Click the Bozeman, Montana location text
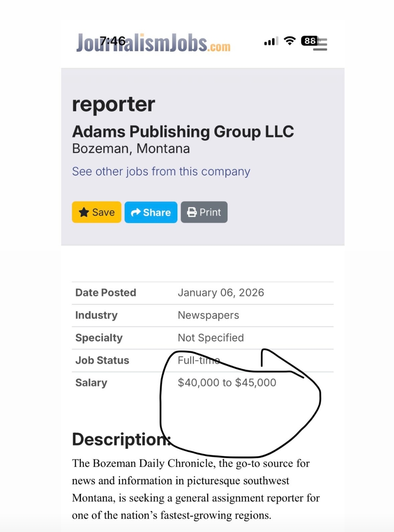394x532 pixels. [x=131, y=149]
